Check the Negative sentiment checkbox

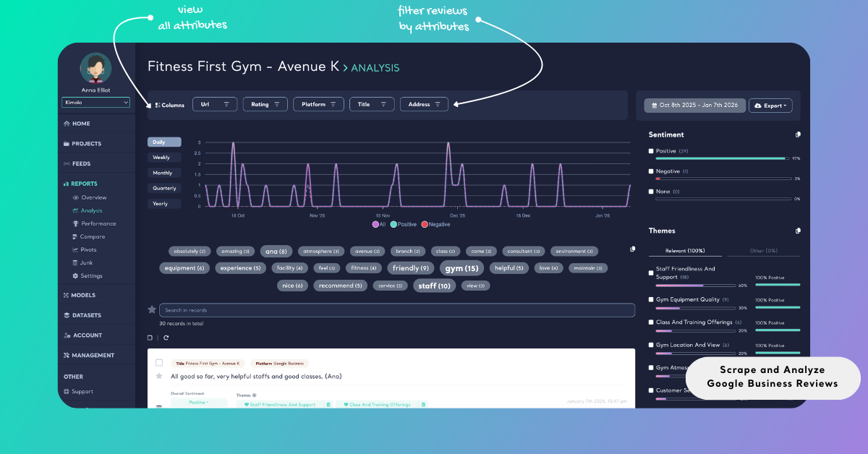pos(651,171)
